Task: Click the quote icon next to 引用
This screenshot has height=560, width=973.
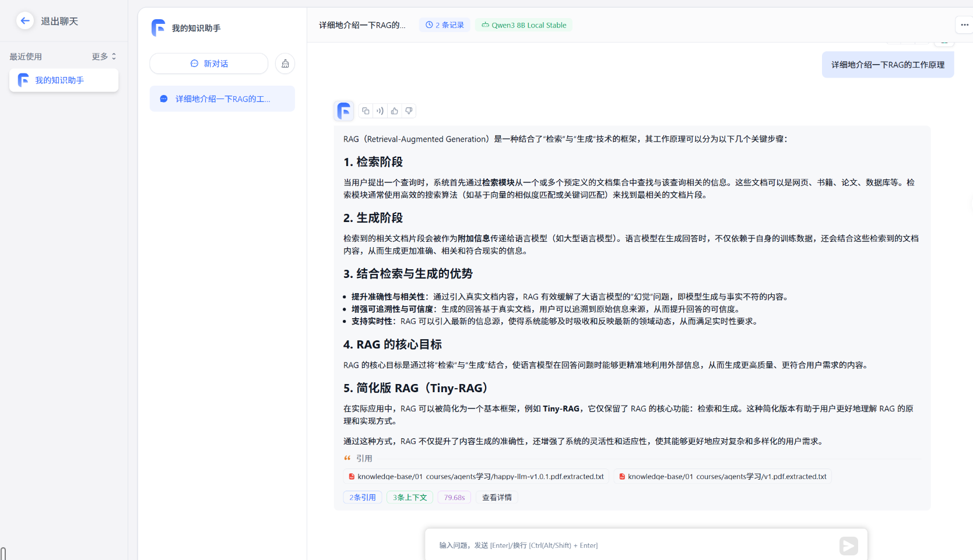Action: 347,458
